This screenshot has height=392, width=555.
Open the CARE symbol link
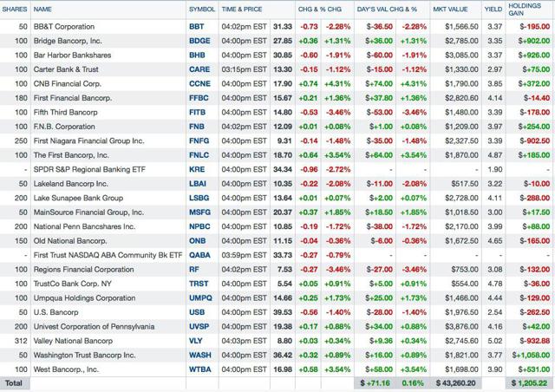coord(199,69)
